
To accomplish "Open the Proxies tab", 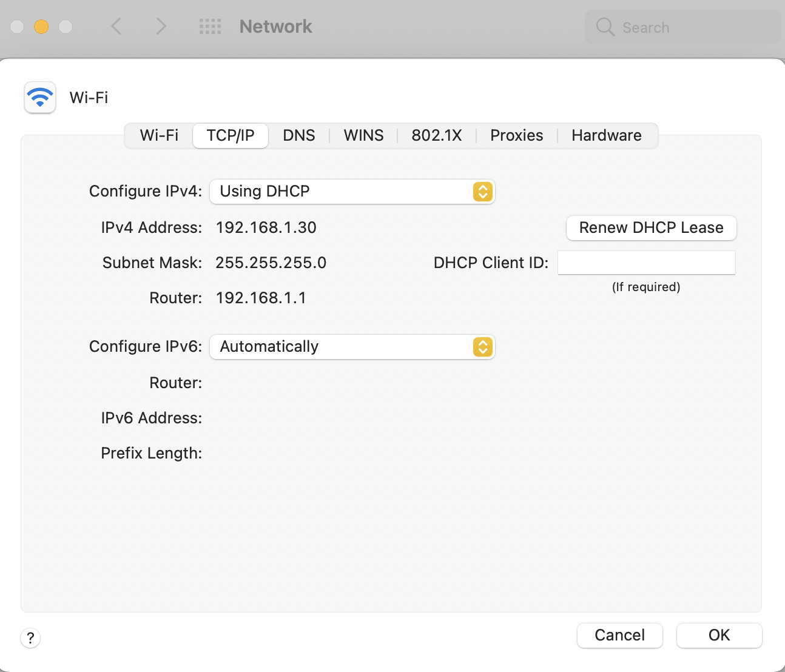I will 517,135.
